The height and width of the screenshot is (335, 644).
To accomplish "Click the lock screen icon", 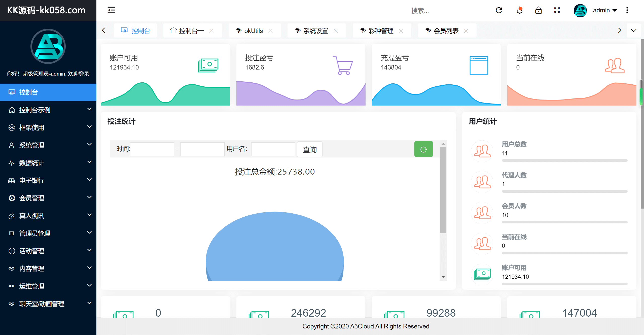I will tap(539, 10).
